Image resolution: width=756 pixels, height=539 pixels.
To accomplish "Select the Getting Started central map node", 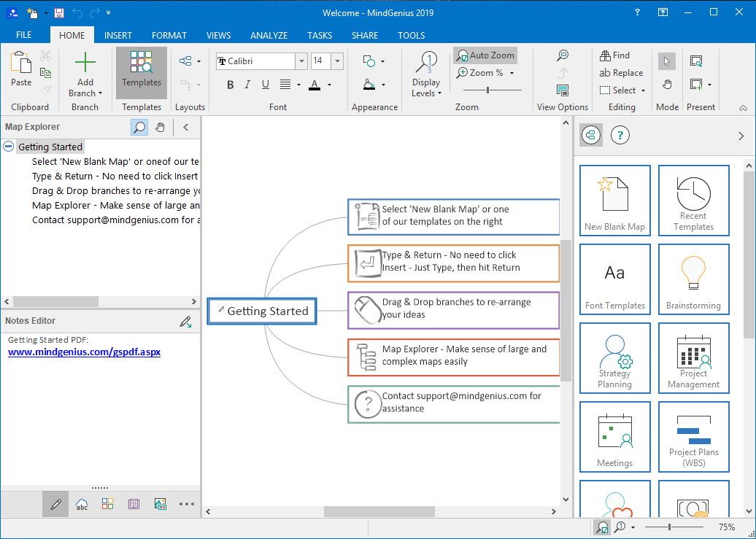I will tap(262, 311).
